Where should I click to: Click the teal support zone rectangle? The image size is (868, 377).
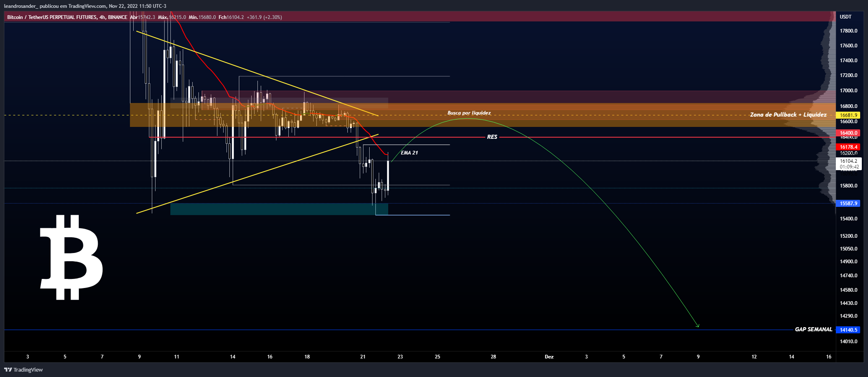coord(279,209)
